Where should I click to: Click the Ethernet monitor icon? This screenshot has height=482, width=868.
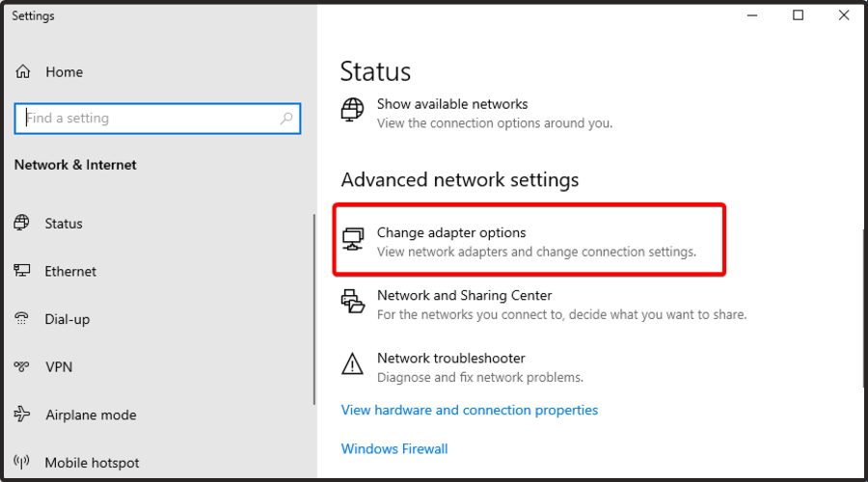tap(22, 272)
